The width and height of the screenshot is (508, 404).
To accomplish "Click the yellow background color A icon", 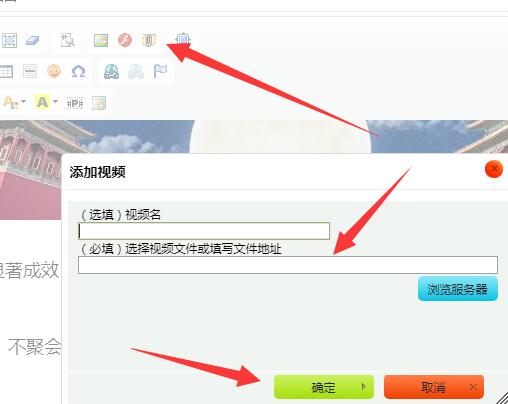I will click(x=42, y=102).
